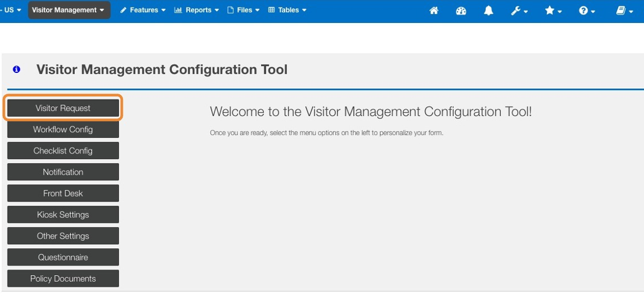Viewport: 644px width, 300px height.
Task: Open Workflow Config settings
Action: tap(63, 129)
